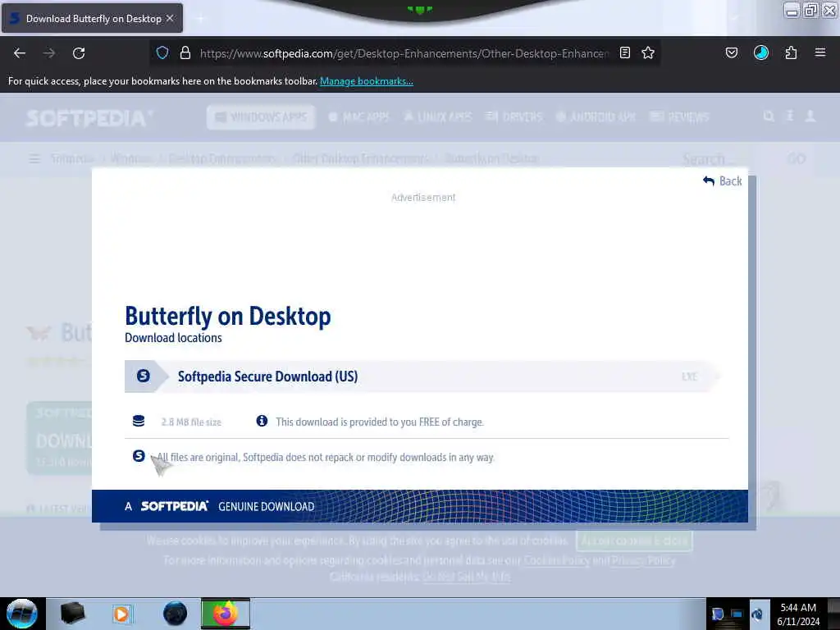This screenshot has width=840, height=630.
Task: Click the header search magnifier icon
Action: click(x=769, y=116)
